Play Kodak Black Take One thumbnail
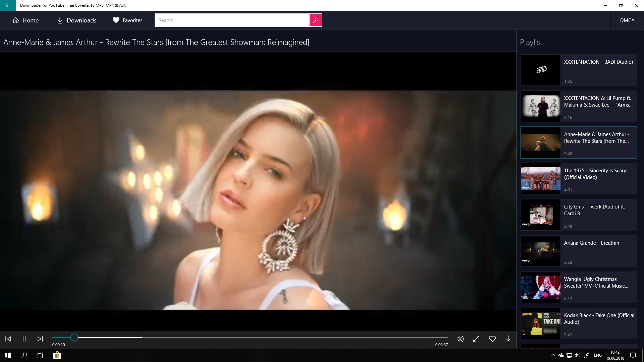The width and height of the screenshot is (644, 362). point(541,323)
